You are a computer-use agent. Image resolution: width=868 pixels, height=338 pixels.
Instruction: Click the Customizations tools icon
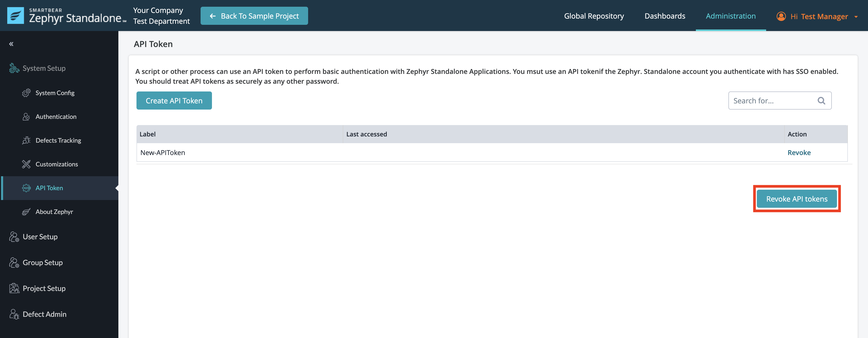click(x=26, y=164)
